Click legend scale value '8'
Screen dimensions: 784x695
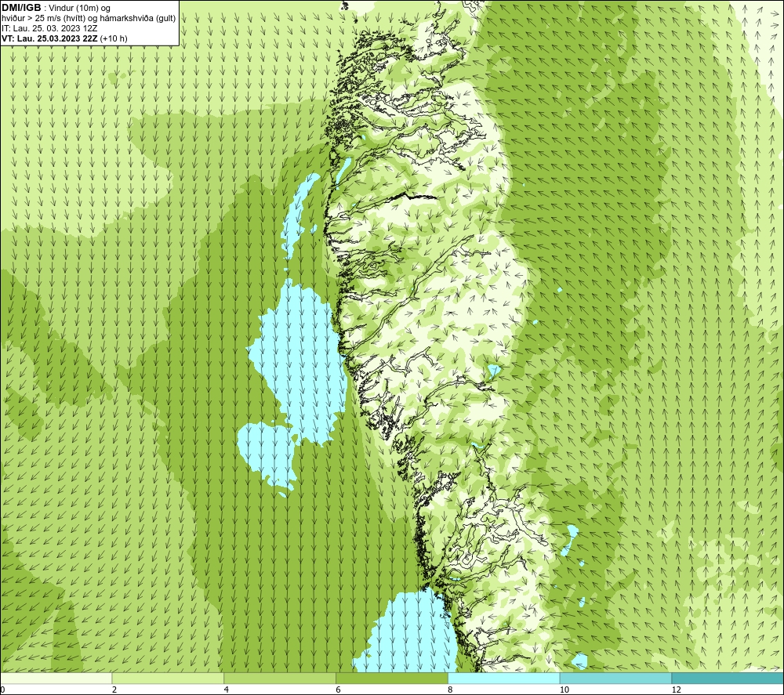[x=451, y=690]
